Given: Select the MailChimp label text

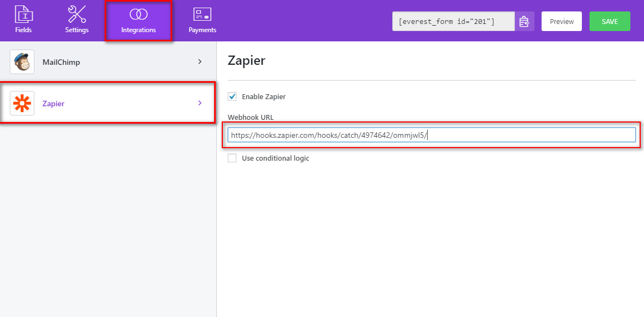Looking at the screenshot, I should (x=61, y=63).
